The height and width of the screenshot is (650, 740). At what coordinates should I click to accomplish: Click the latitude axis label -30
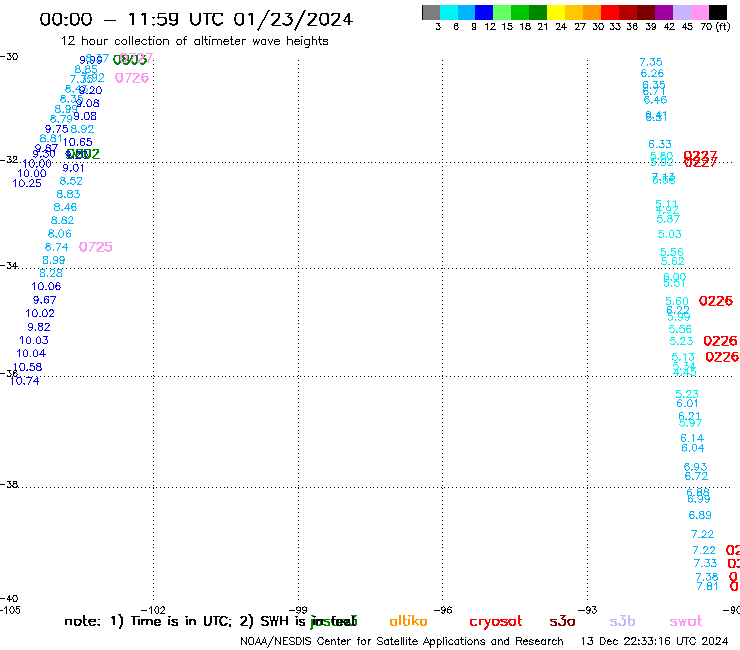[9, 57]
